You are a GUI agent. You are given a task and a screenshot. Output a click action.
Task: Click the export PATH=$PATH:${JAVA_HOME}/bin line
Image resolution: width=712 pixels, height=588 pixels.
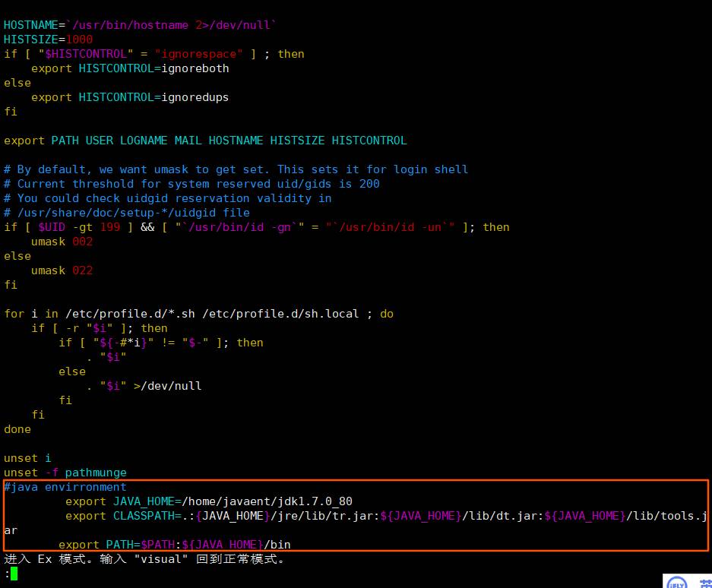(174, 545)
